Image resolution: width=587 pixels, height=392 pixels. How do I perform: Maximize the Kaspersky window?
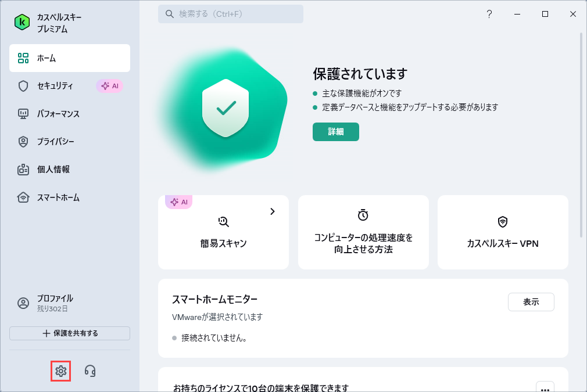[x=545, y=14]
